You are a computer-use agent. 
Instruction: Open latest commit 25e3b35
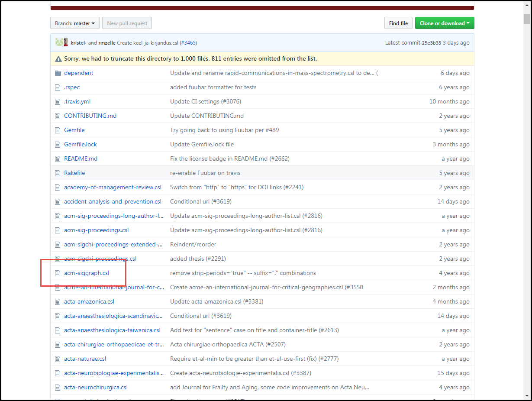coord(432,43)
